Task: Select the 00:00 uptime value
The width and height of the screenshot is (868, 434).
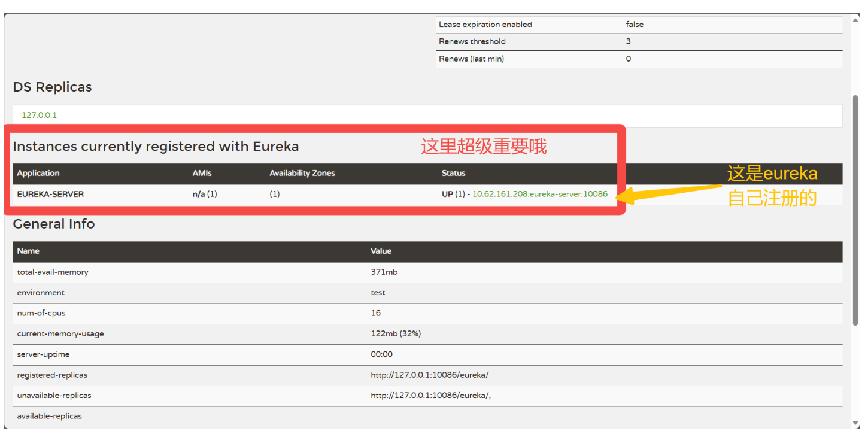Action: coord(381,354)
